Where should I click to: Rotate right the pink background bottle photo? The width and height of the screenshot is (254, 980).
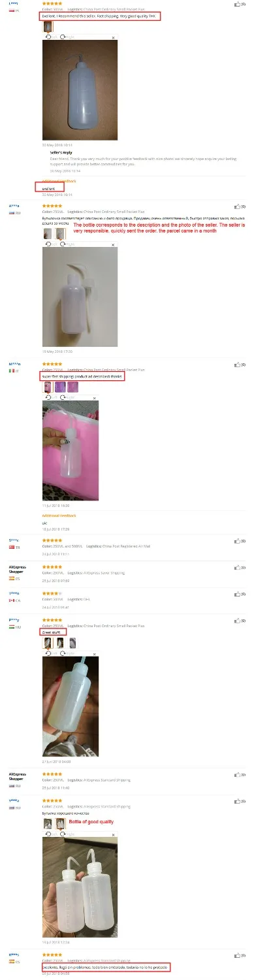coord(62,397)
